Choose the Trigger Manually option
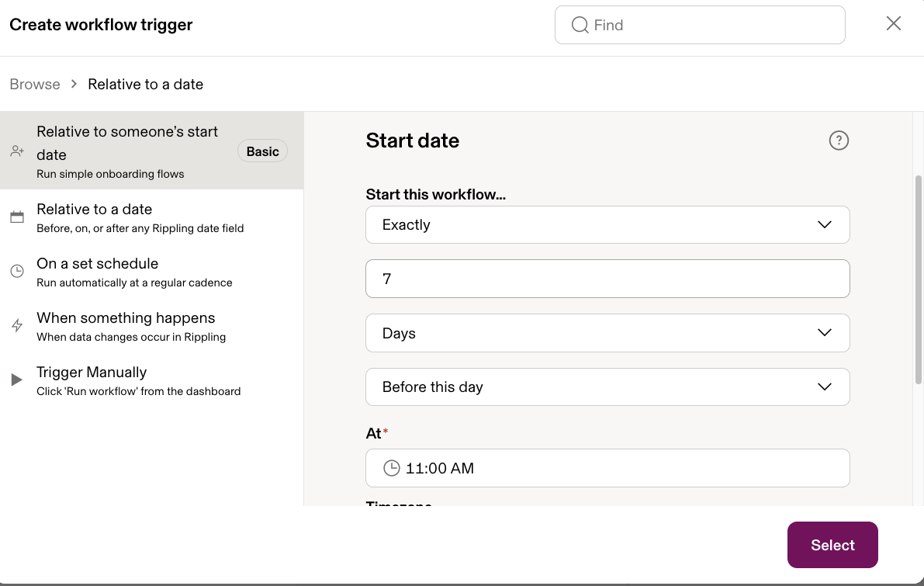This screenshot has height=586, width=924. (151, 380)
